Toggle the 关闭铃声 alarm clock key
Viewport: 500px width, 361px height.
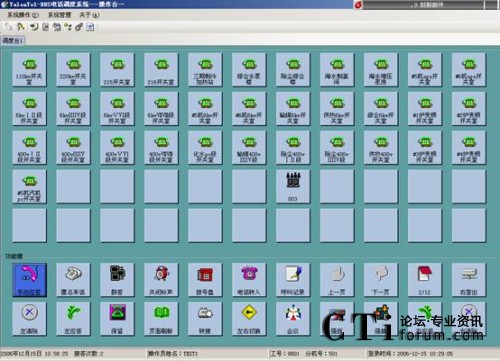tap(161, 280)
